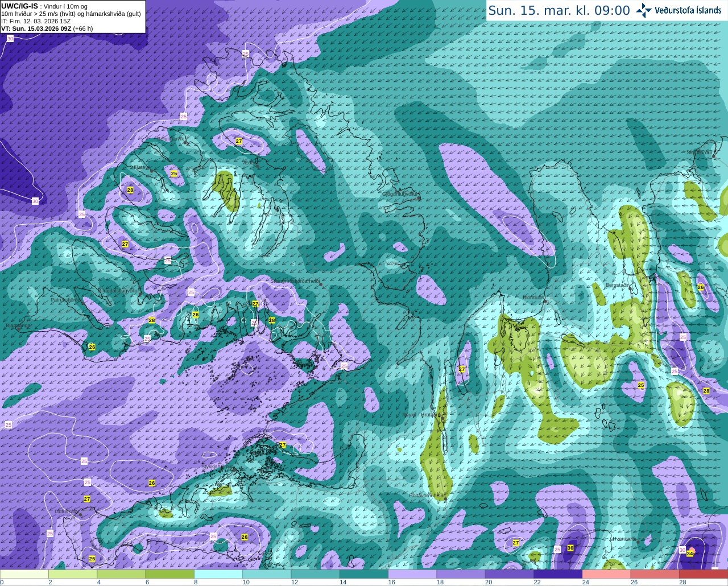Click the white 30 contour label near the top-left corner

(10, 39)
